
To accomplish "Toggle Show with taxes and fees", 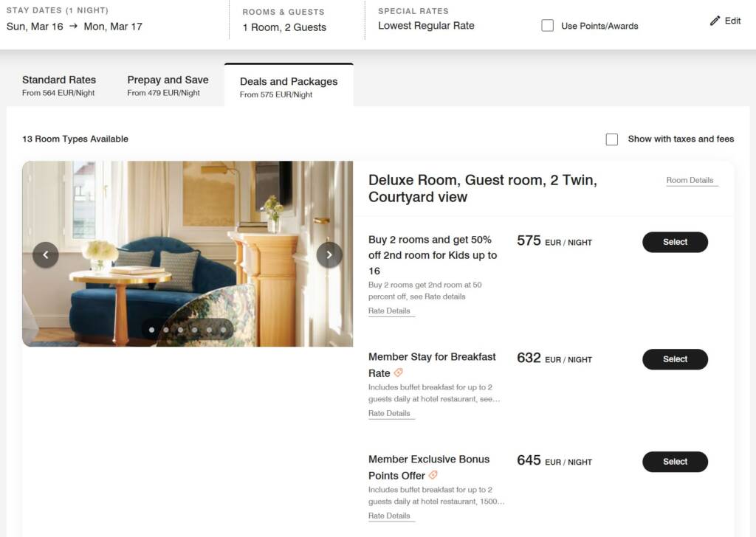I will click(x=612, y=139).
